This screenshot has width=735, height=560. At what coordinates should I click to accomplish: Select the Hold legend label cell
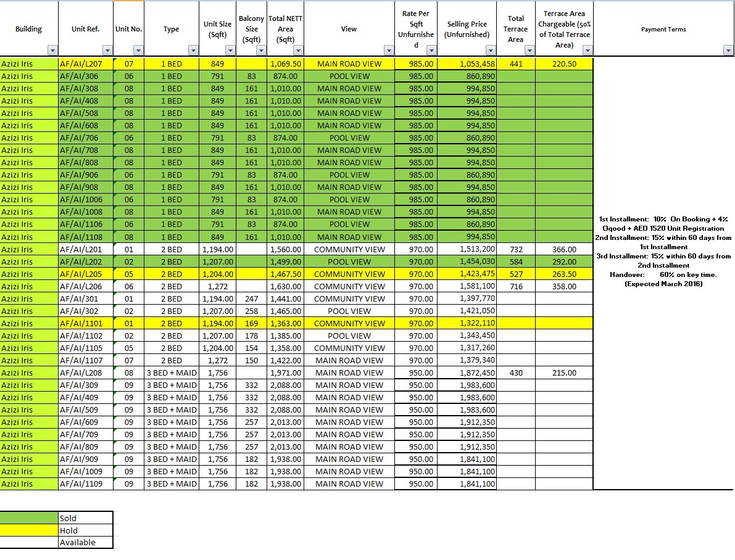(x=86, y=530)
